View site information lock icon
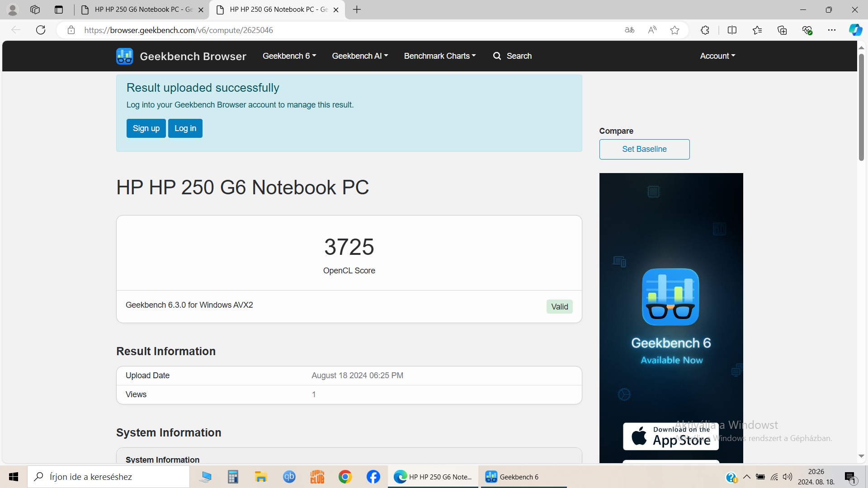 (71, 30)
